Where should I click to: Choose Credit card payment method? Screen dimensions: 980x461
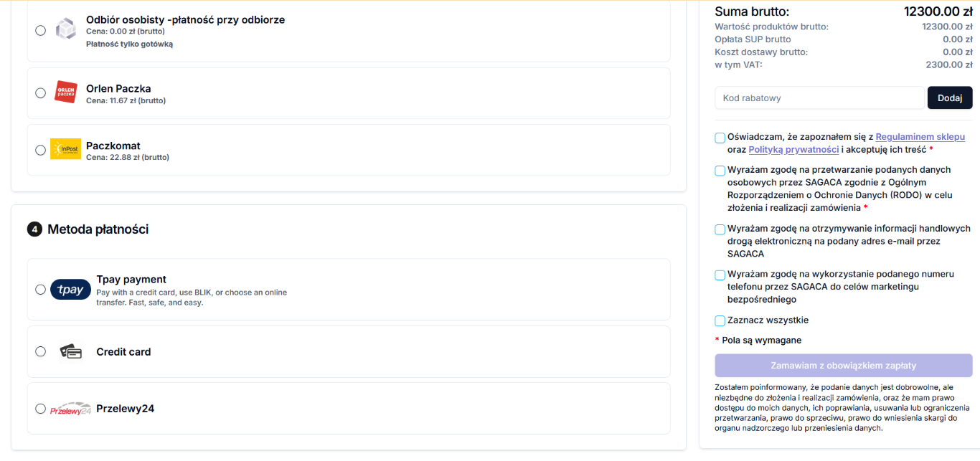(40, 351)
